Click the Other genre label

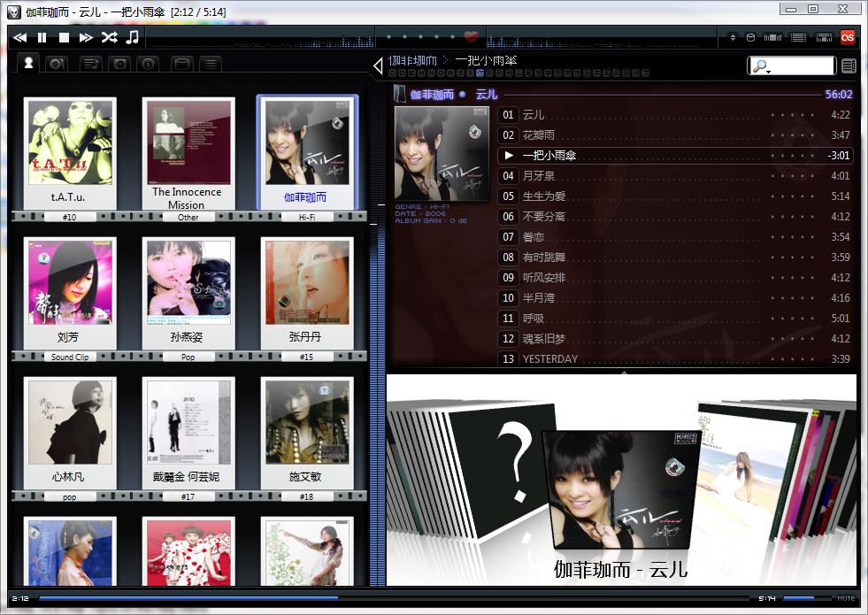pos(188,217)
